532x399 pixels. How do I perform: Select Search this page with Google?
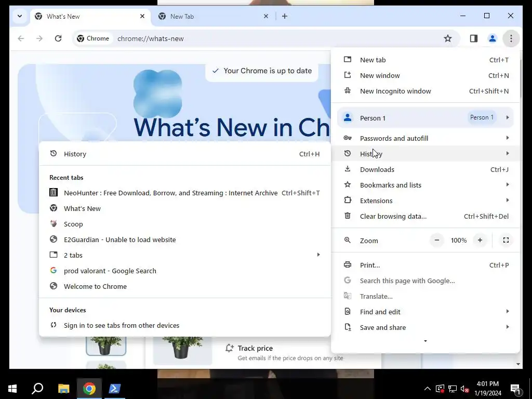pyautogui.click(x=425, y=281)
